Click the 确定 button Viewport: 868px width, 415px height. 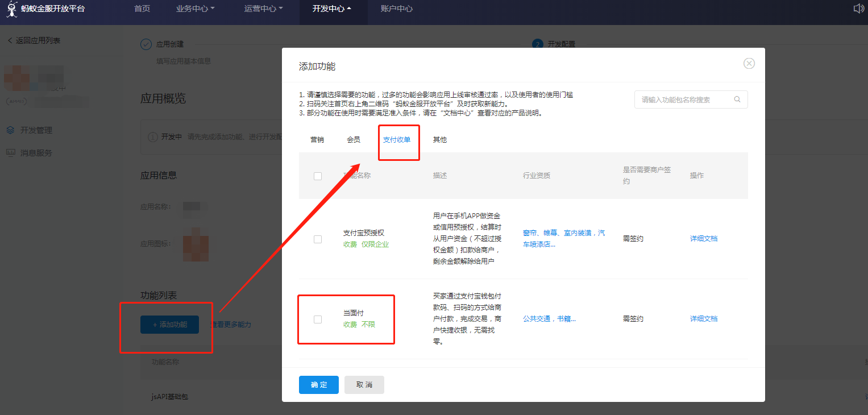[x=319, y=385]
